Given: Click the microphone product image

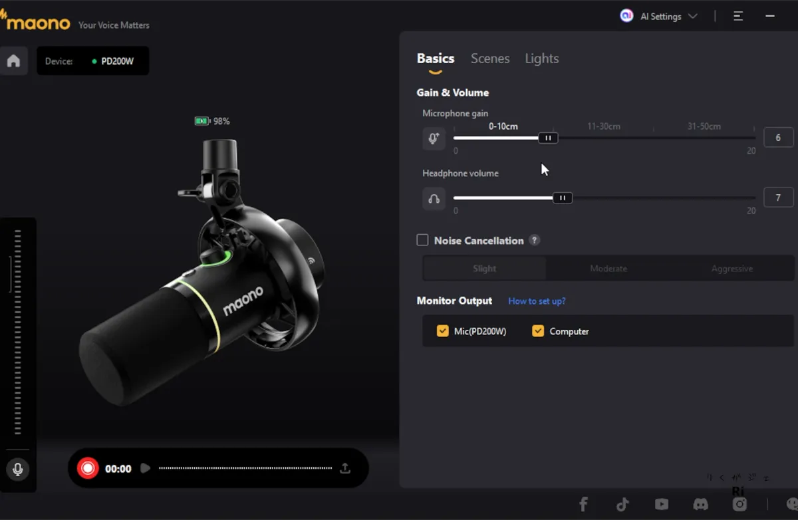Looking at the screenshot, I should (203, 273).
